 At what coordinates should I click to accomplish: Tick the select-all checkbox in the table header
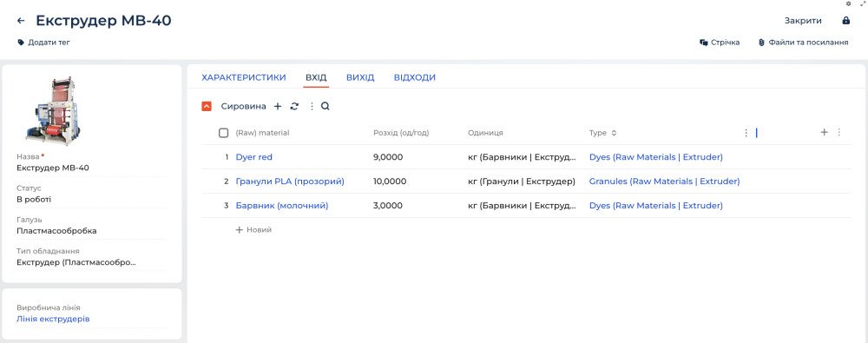pyautogui.click(x=224, y=133)
